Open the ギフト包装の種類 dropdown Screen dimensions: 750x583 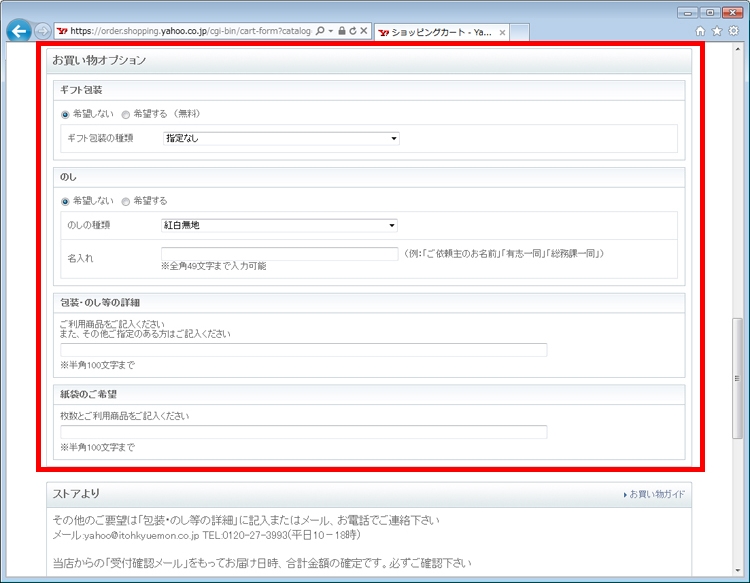click(281, 138)
